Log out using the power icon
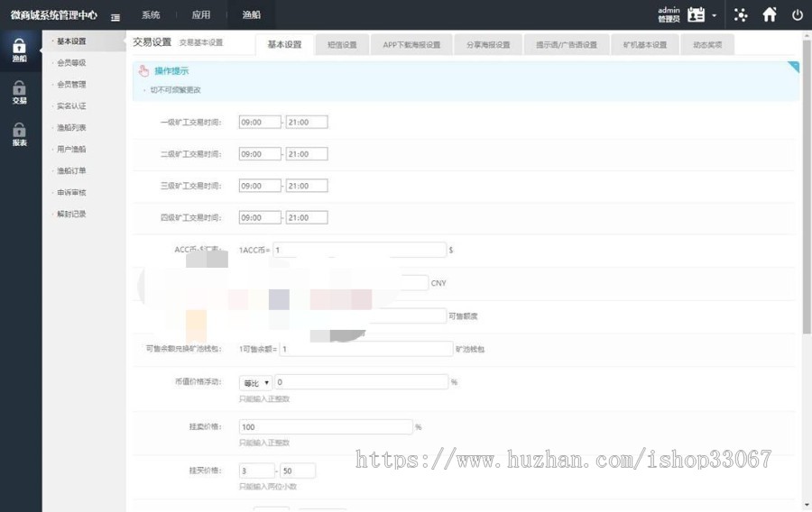Image resolution: width=812 pixels, height=512 pixels. 798,15
